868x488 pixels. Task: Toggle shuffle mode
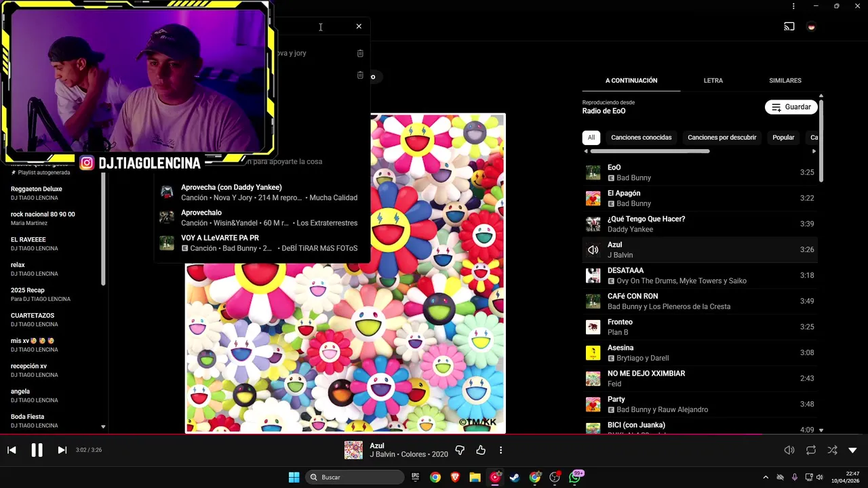(x=832, y=450)
